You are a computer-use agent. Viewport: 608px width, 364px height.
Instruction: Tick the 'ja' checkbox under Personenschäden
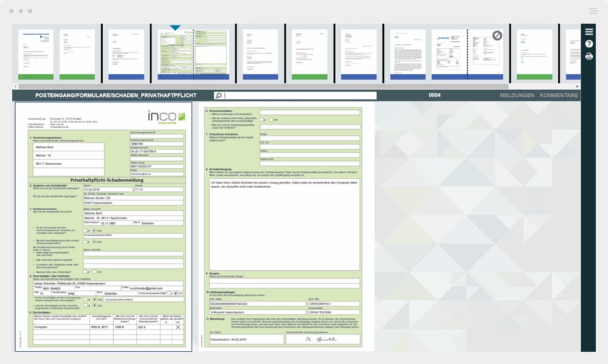pos(261,120)
